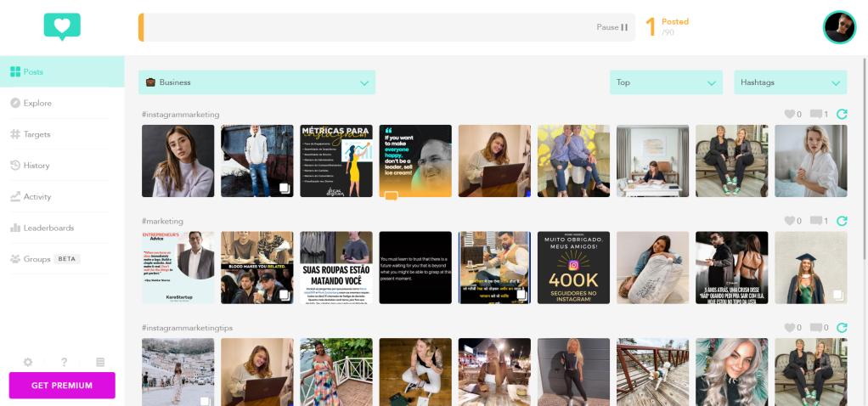Open the Targets sidebar item
The height and width of the screenshot is (406, 868).
[x=37, y=134]
